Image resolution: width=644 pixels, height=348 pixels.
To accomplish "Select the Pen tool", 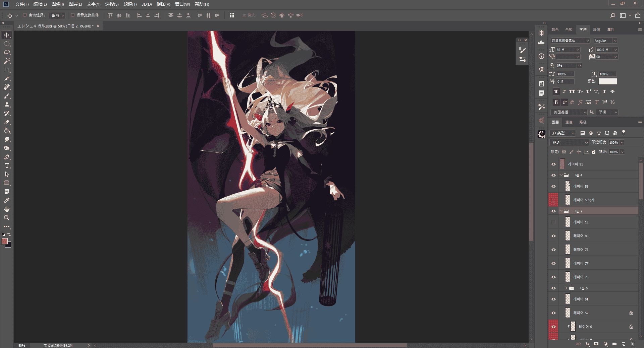I will pyautogui.click(x=7, y=157).
